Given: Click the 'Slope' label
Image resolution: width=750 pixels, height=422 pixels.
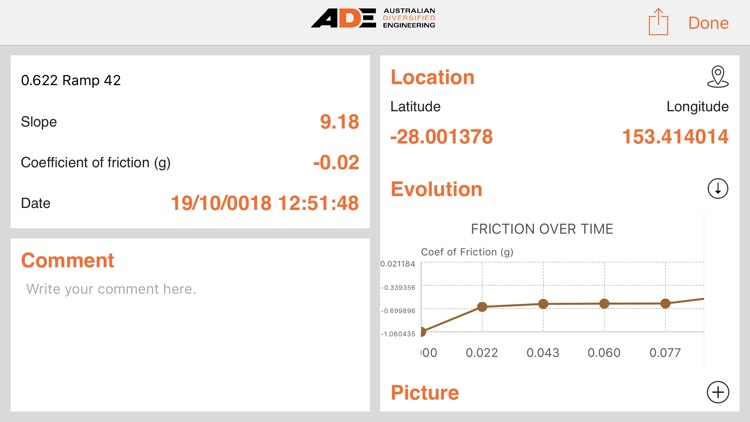Looking at the screenshot, I should (39, 122).
